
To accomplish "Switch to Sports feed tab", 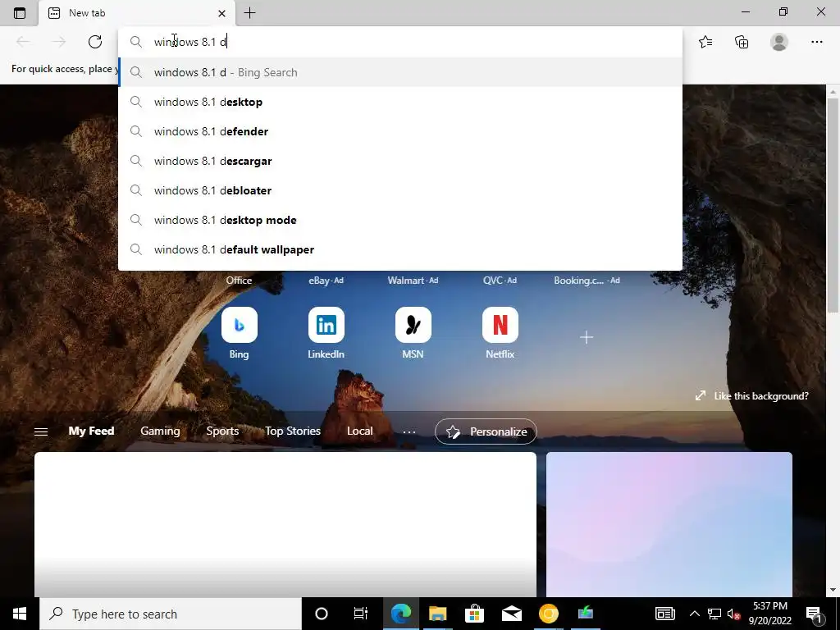I will tap(222, 431).
